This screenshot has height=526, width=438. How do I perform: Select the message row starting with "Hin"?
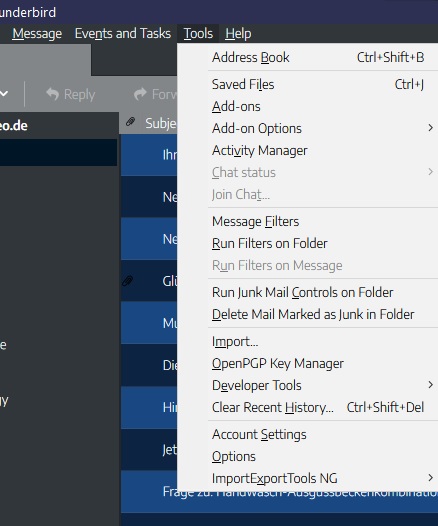(149, 407)
